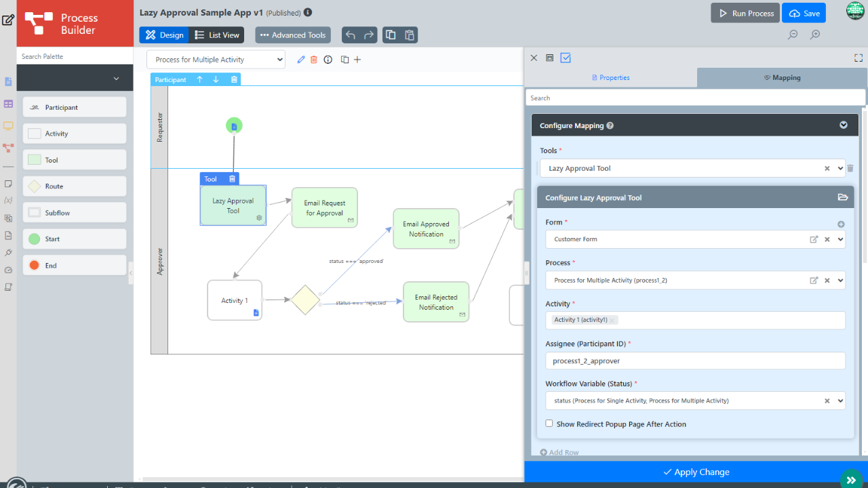The height and width of the screenshot is (488, 868).
Task: Click the zoom out magnifier icon
Action: [x=792, y=35]
